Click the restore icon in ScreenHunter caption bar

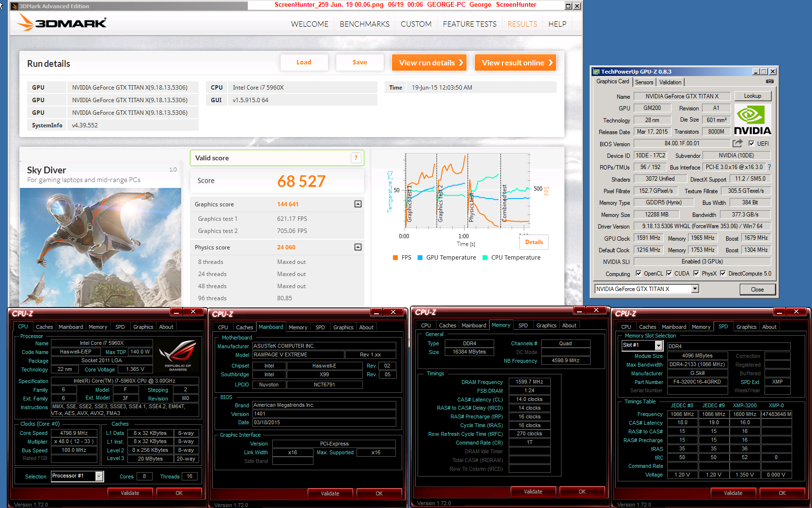pos(569,6)
